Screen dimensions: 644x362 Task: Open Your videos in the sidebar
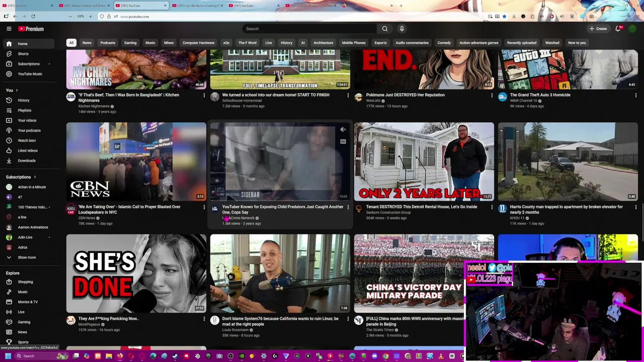[x=28, y=120]
